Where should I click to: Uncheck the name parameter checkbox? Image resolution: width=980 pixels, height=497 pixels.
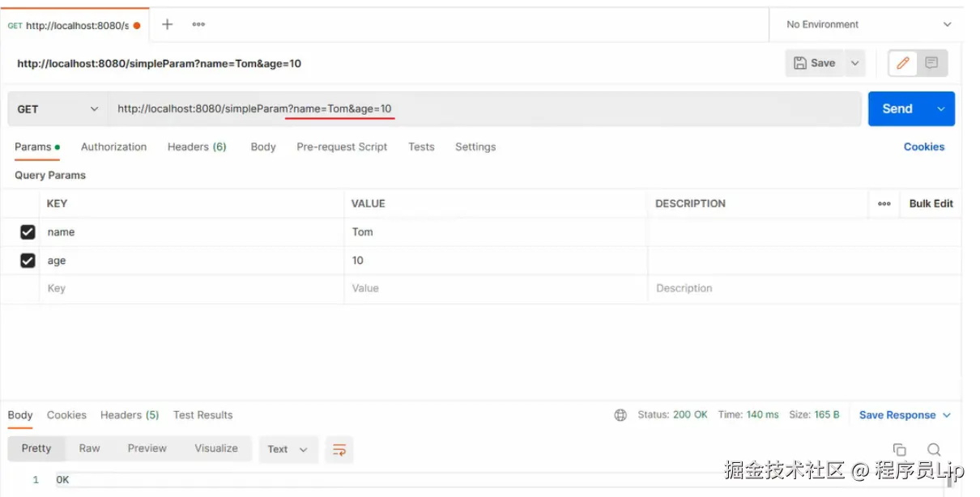[28, 232]
